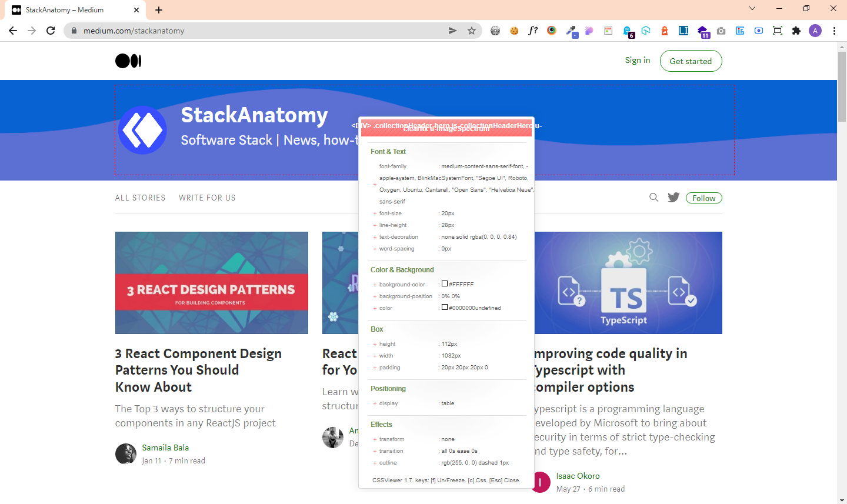Click the 3 React Design Patterns thumbnail

coord(212,283)
